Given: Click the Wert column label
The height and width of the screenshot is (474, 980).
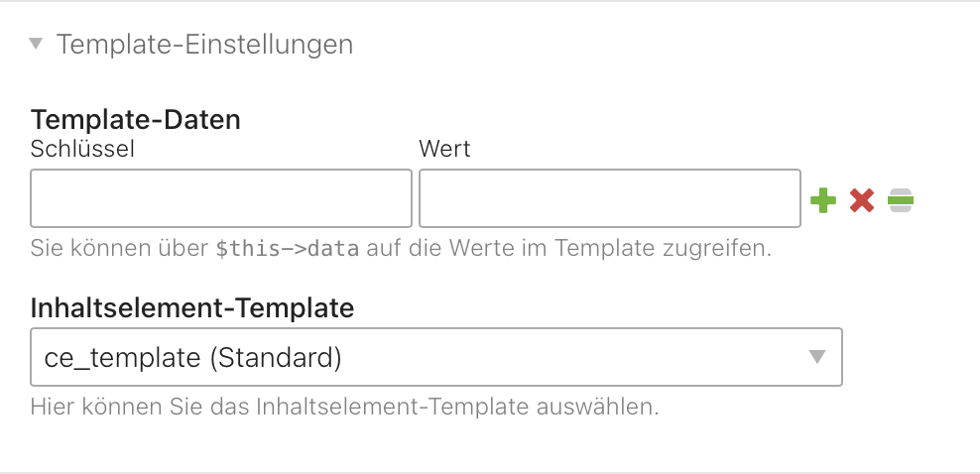Looking at the screenshot, I should (x=444, y=150).
